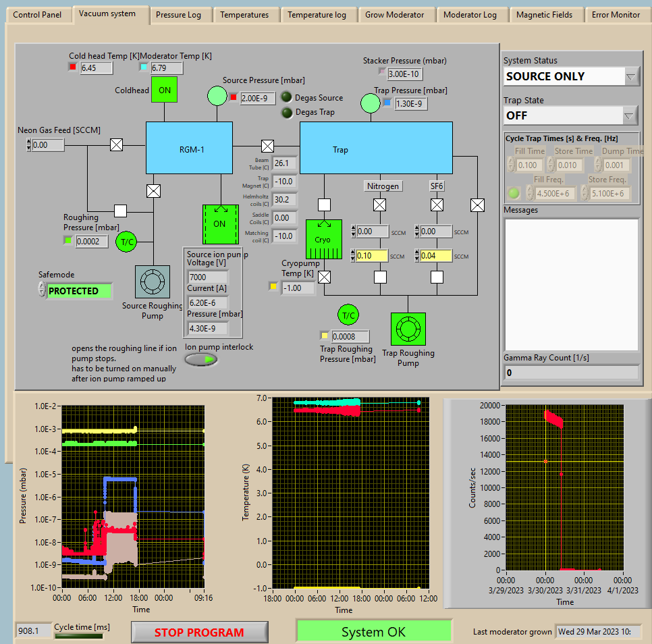Image resolution: width=652 pixels, height=644 pixels.
Task: Click the source ion pump ON icon
Action: tap(220, 223)
